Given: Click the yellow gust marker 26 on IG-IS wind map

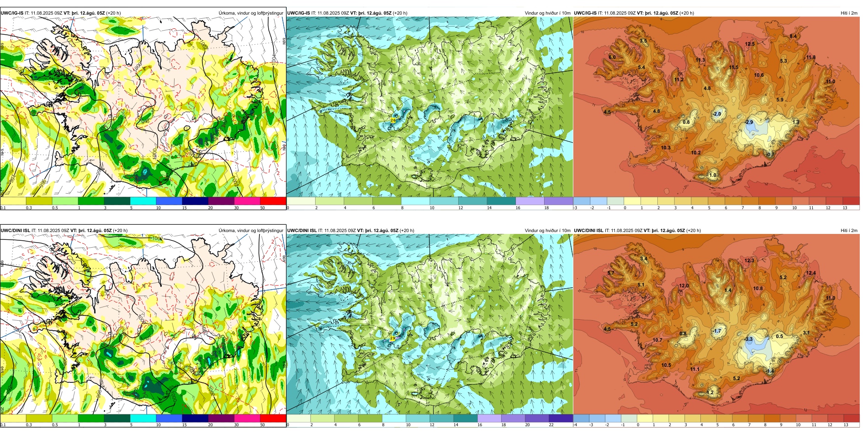Looking at the screenshot, I should 393,120.
